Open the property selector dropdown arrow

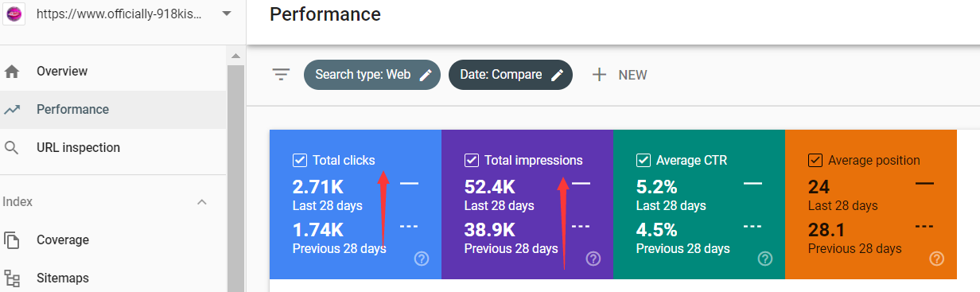(x=227, y=14)
